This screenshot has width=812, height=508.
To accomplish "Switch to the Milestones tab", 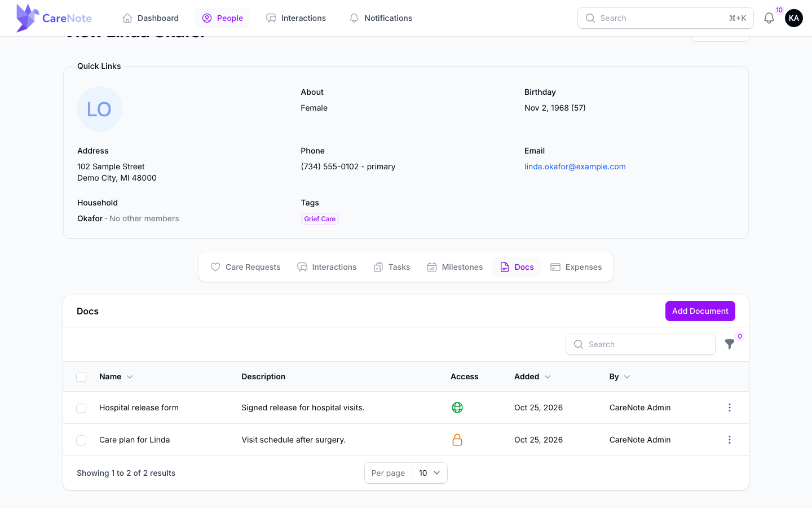I will [455, 267].
